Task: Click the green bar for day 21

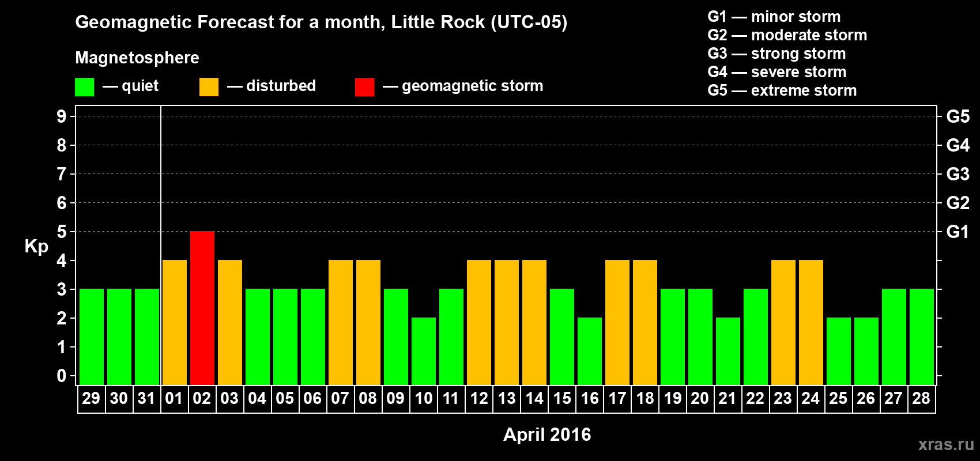Action: [728, 352]
